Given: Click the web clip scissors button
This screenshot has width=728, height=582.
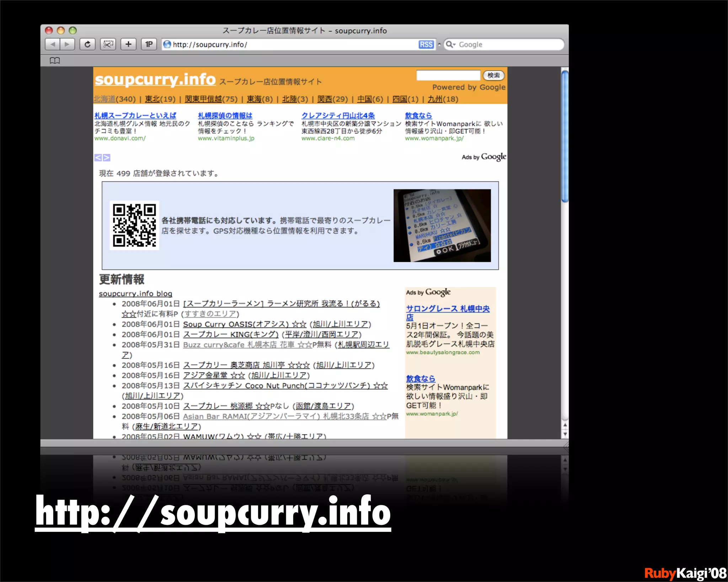Looking at the screenshot, I should pyautogui.click(x=108, y=44).
